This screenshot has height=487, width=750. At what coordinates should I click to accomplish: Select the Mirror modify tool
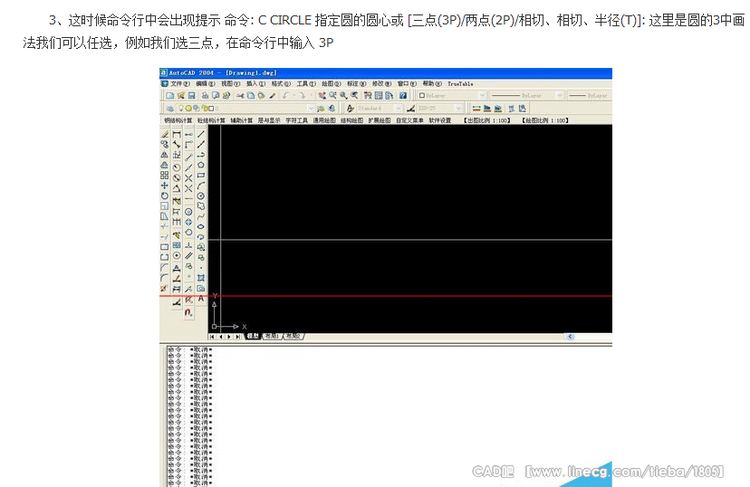[x=165, y=155]
